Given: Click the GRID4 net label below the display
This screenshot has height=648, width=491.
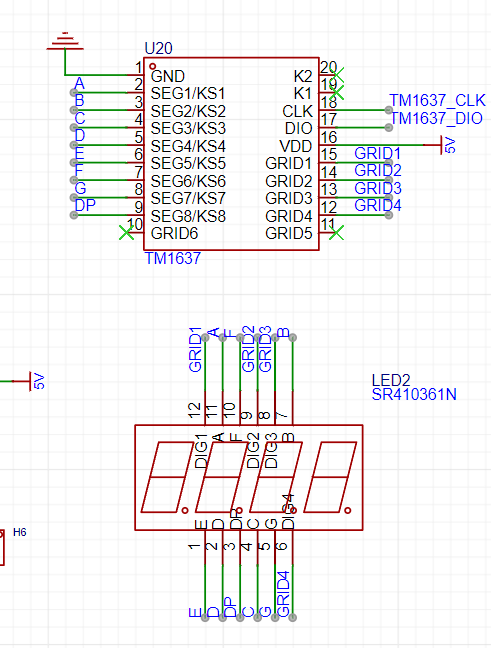Looking at the screenshot, I should click(x=283, y=594).
